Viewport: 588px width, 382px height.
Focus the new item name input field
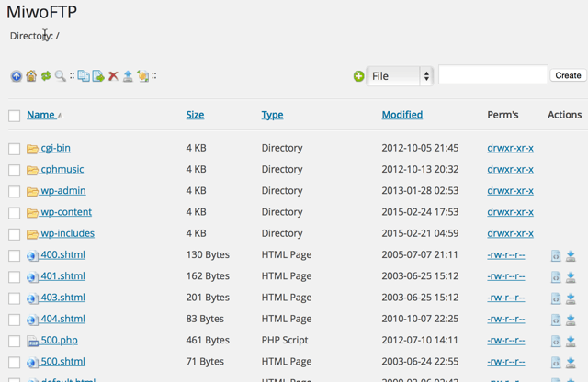pos(493,74)
